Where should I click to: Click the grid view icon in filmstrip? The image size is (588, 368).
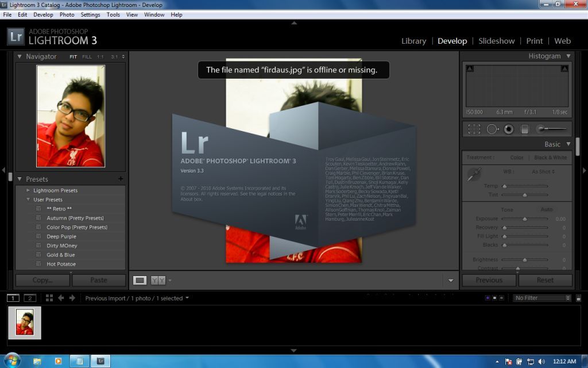[49, 298]
